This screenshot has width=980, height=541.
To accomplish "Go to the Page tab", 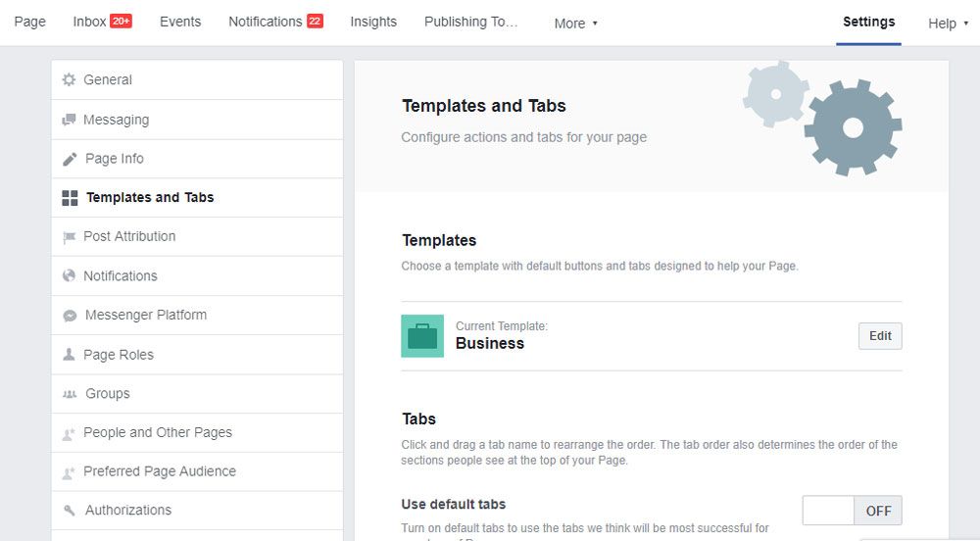I will pos(30,22).
